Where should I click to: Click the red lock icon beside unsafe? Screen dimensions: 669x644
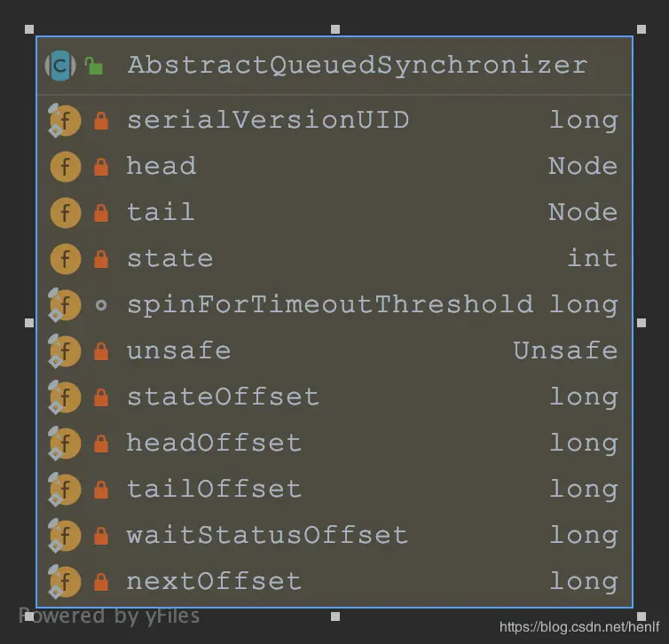point(101,351)
